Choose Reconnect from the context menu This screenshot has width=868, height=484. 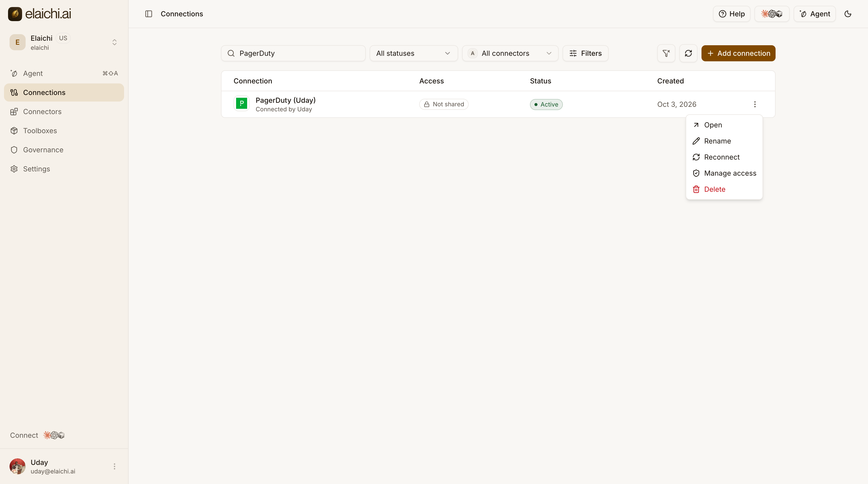(724, 157)
